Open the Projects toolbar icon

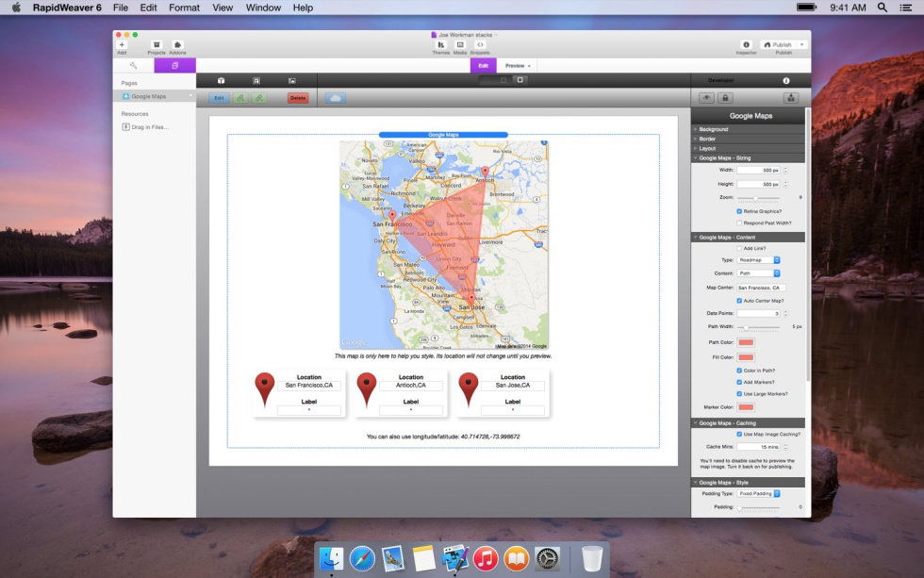click(157, 44)
